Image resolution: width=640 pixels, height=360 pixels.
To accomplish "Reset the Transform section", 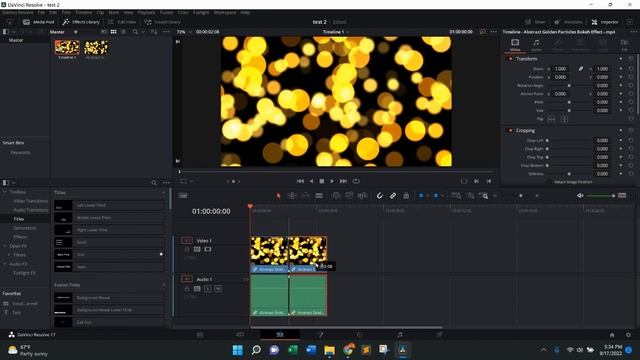I will point(631,59).
